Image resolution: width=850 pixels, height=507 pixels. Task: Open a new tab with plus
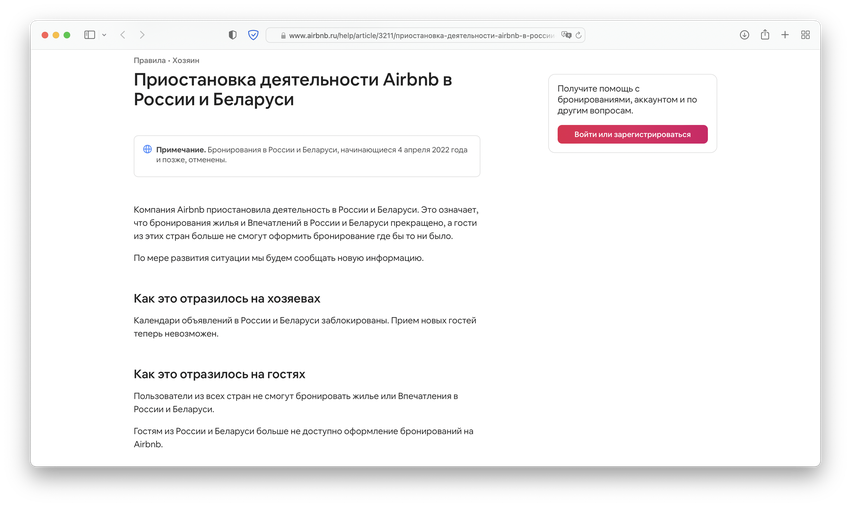tap(785, 35)
